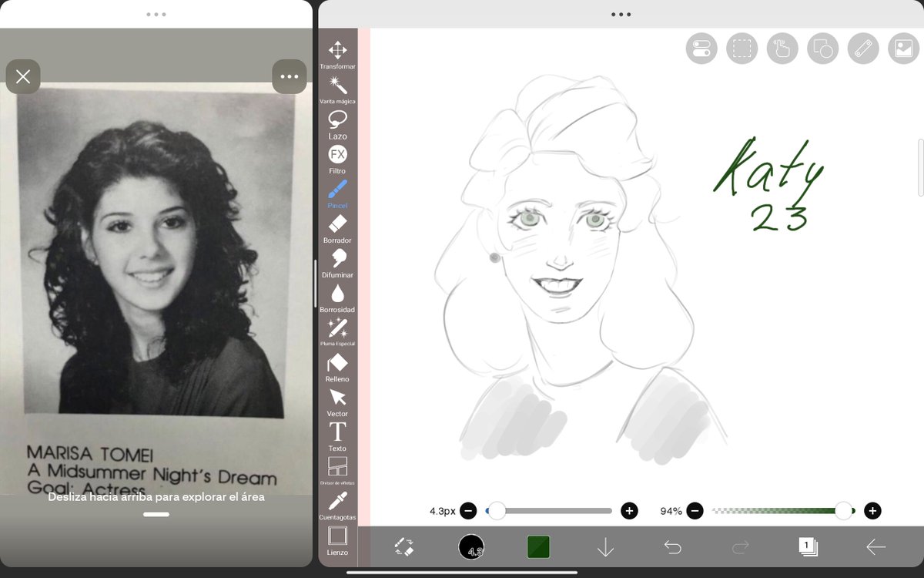
Task: Select the Borrador eraser tool
Action: coord(337,229)
